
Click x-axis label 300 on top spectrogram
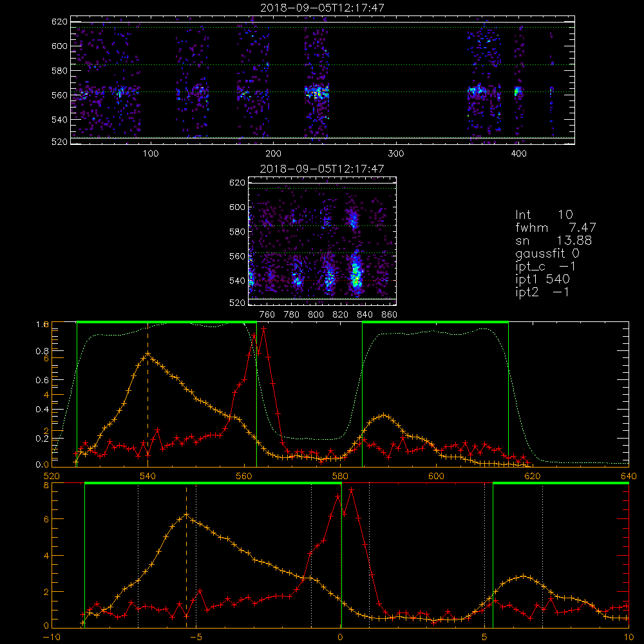tap(396, 154)
